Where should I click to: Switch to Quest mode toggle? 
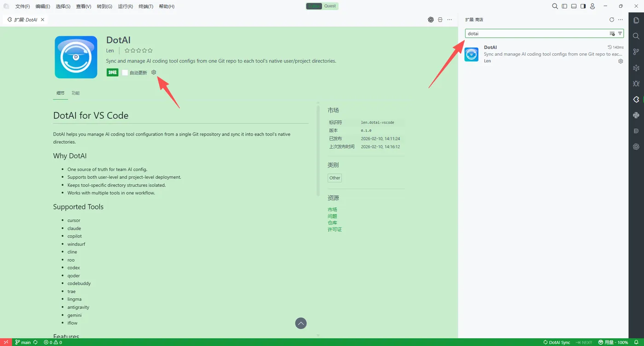point(330,6)
